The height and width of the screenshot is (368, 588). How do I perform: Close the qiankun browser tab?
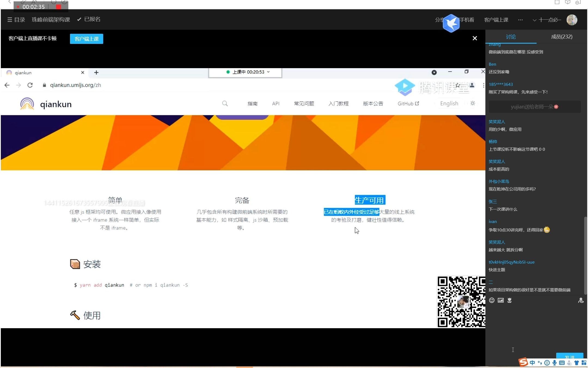[82, 73]
